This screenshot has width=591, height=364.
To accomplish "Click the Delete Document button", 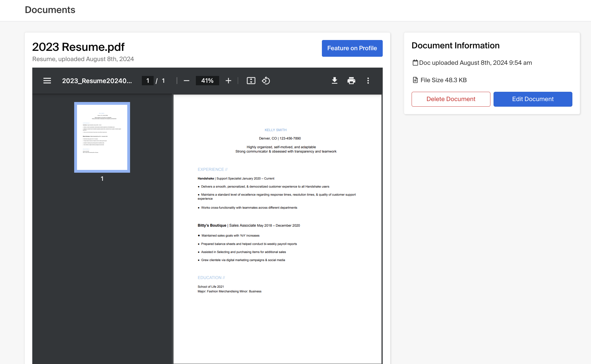I will tap(451, 99).
